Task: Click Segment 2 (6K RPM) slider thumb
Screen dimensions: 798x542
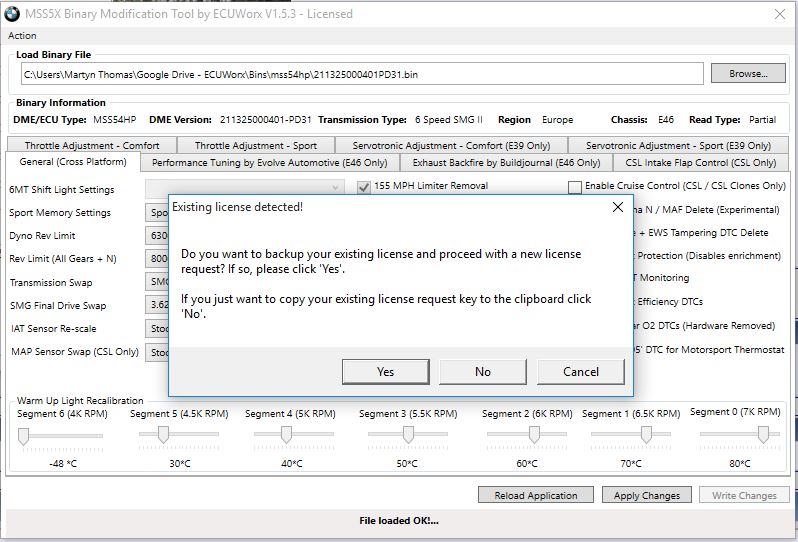Action: click(x=534, y=435)
